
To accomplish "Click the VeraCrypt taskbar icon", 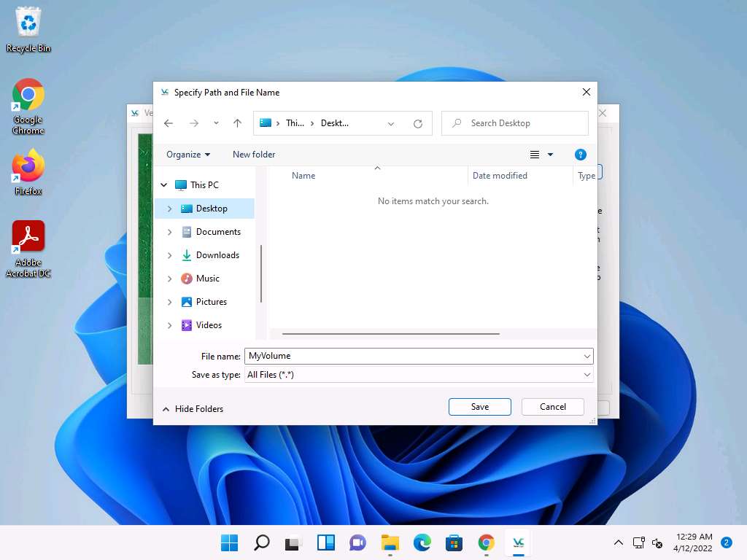I will tap(519, 542).
